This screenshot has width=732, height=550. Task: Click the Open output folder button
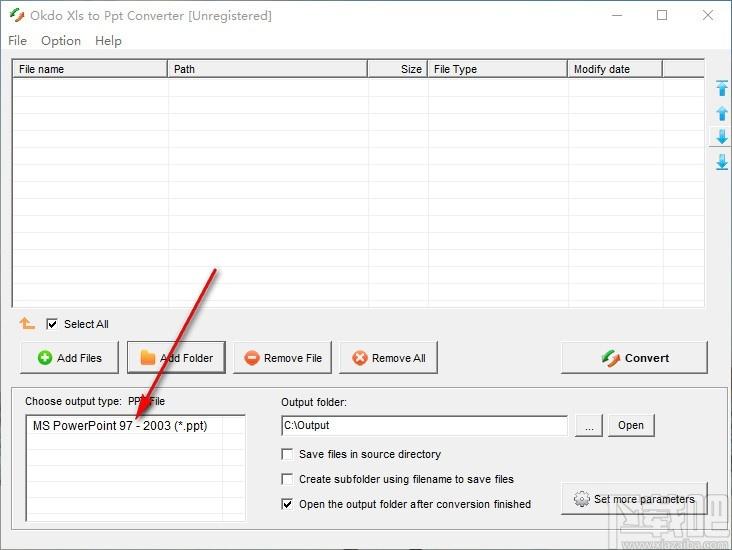[x=631, y=425]
